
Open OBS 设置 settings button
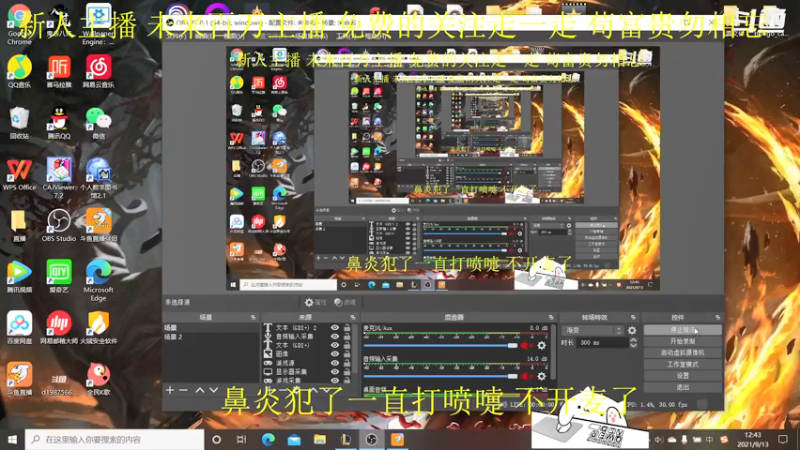coord(683,376)
